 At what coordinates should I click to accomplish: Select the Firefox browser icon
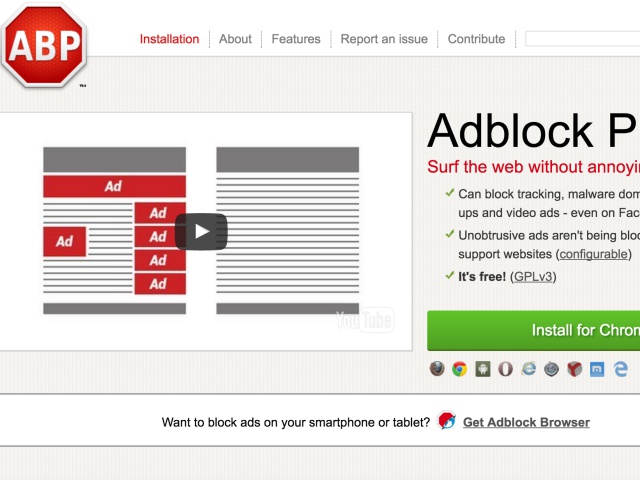pyautogui.click(x=437, y=368)
